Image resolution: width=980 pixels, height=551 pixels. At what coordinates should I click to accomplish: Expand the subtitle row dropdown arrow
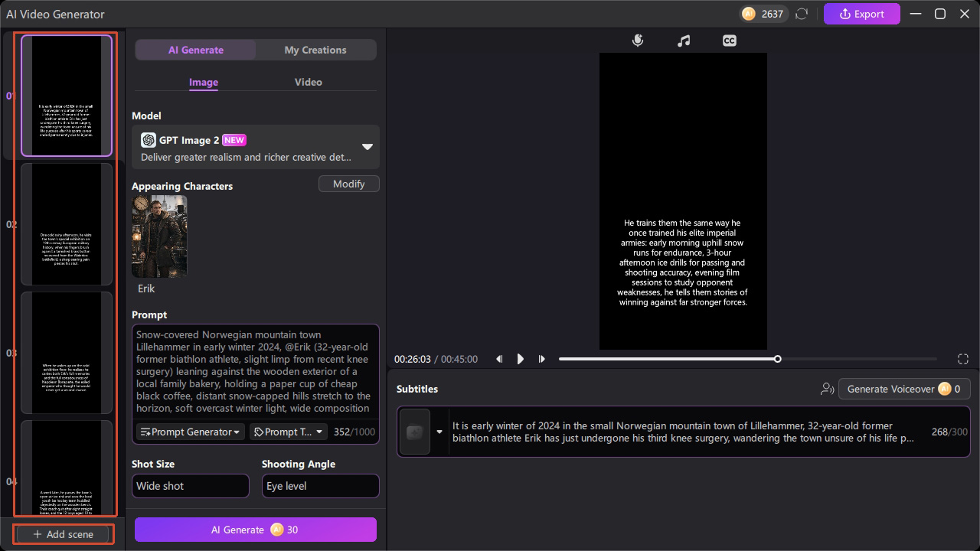click(439, 432)
